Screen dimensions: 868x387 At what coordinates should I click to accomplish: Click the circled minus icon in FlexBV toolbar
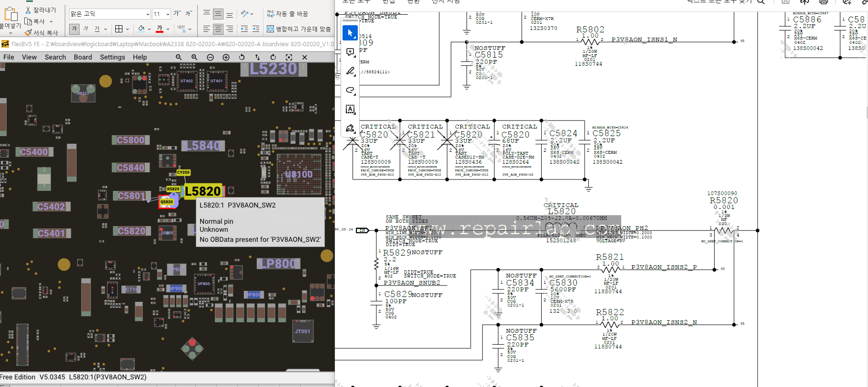(210, 57)
